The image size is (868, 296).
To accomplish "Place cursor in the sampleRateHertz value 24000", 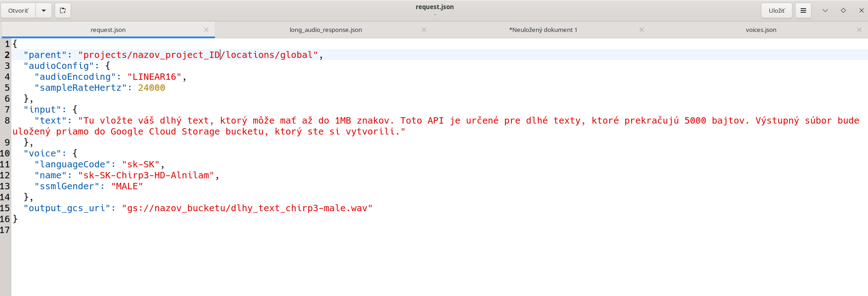I will tap(151, 88).
